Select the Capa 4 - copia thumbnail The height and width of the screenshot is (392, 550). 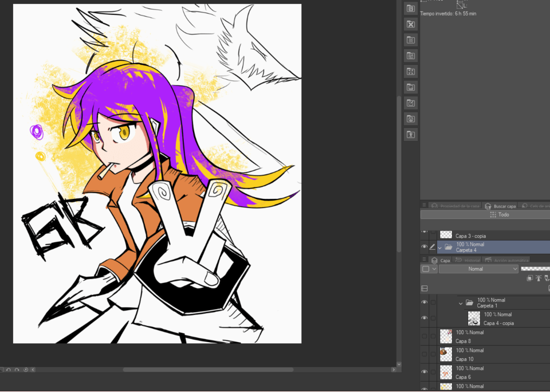click(x=474, y=319)
